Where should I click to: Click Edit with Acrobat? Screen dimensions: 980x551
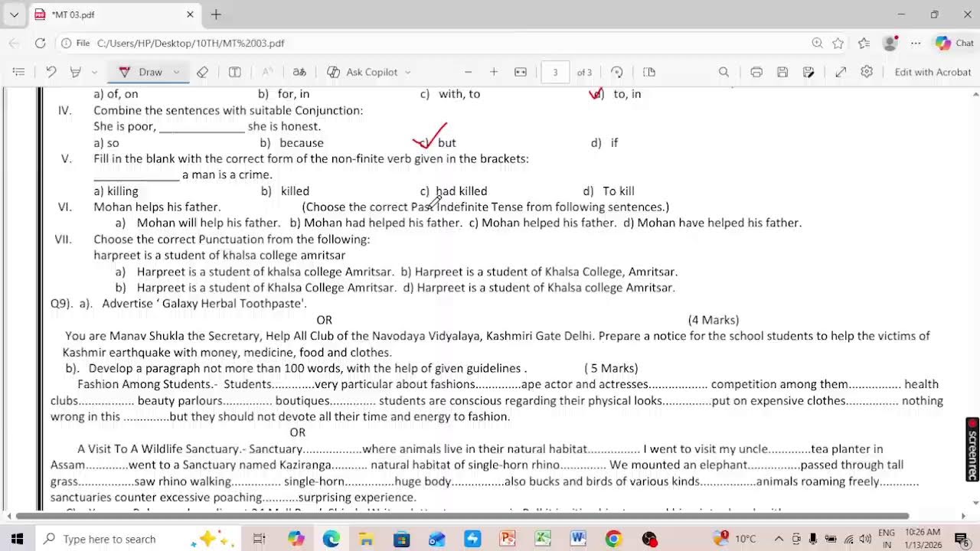coord(933,72)
